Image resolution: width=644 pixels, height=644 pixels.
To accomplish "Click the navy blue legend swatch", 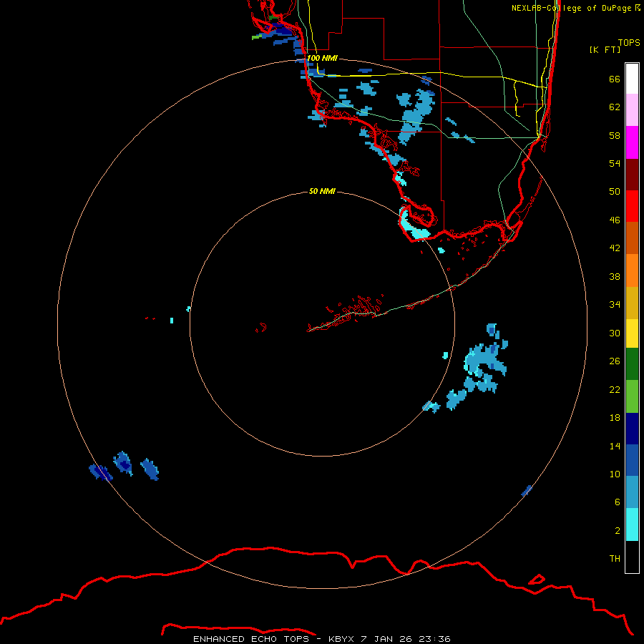I will [632, 429].
